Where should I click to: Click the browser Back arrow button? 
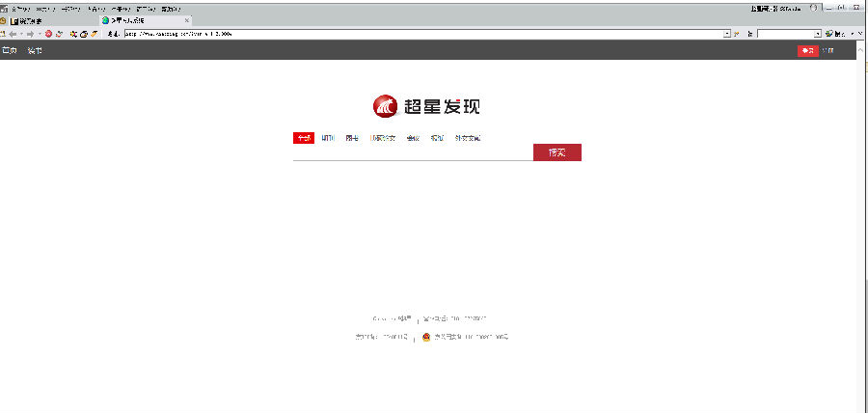[13, 34]
